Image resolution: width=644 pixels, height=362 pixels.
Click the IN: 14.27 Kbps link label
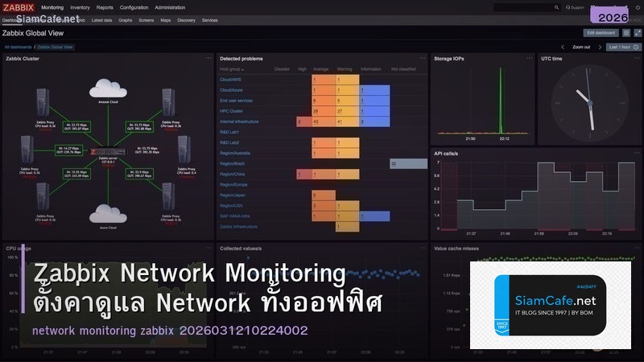click(68, 150)
